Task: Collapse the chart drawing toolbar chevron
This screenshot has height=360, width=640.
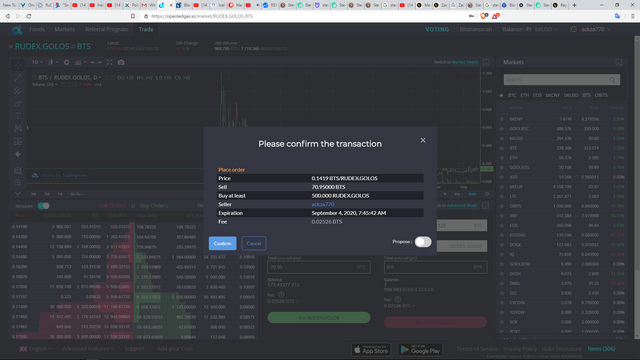Action: point(18,193)
